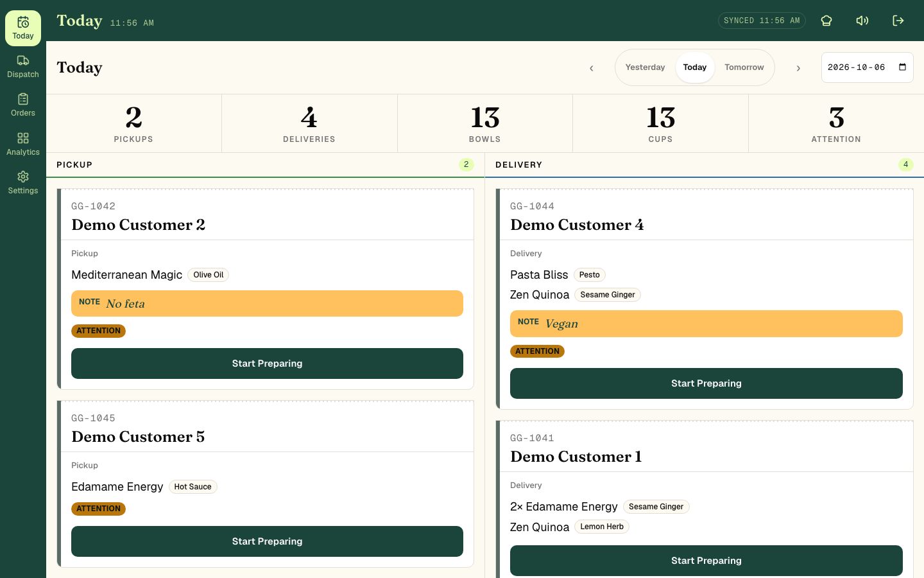924x578 pixels.
Task: Start Preparing order GG-1045
Action: (267, 541)
